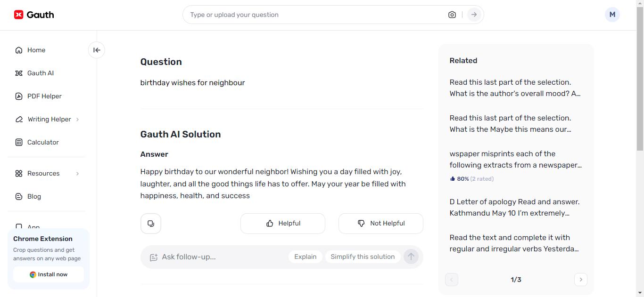This screenshot has height=297, width=644.
Task: Open the Calculator sidebar item
Action: [x=43, y=142]
